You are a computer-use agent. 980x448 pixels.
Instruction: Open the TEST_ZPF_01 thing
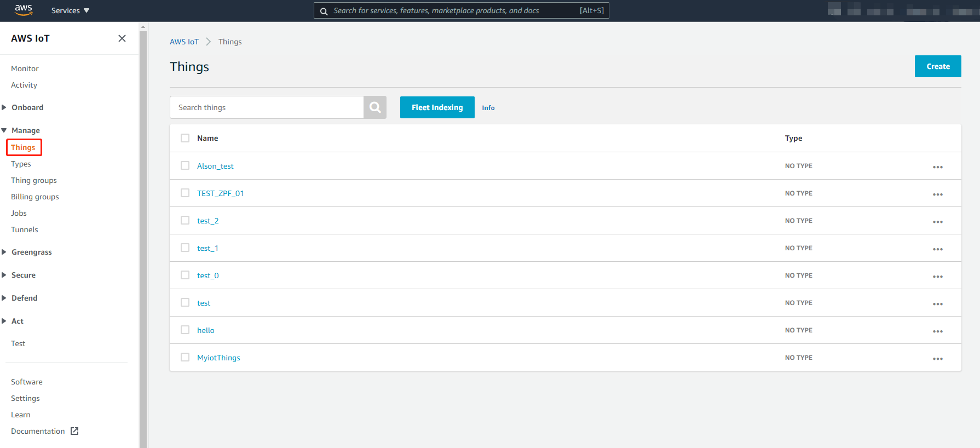(x=221, y=193)
